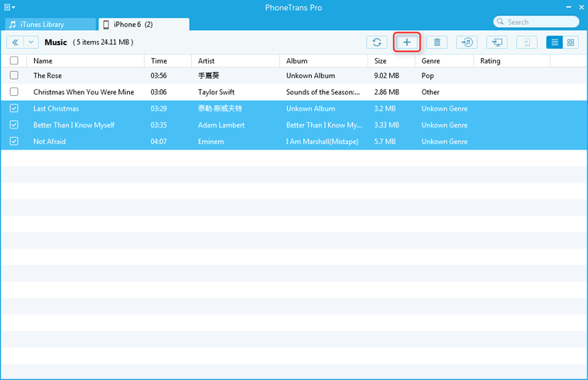Check the box for The Rose
This screenshot has height=380, width=588.
coord(14,76)
